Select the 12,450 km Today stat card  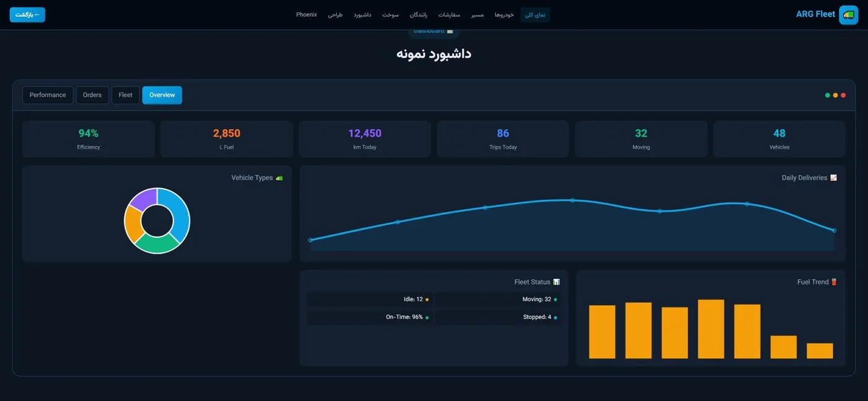(365, 139)
